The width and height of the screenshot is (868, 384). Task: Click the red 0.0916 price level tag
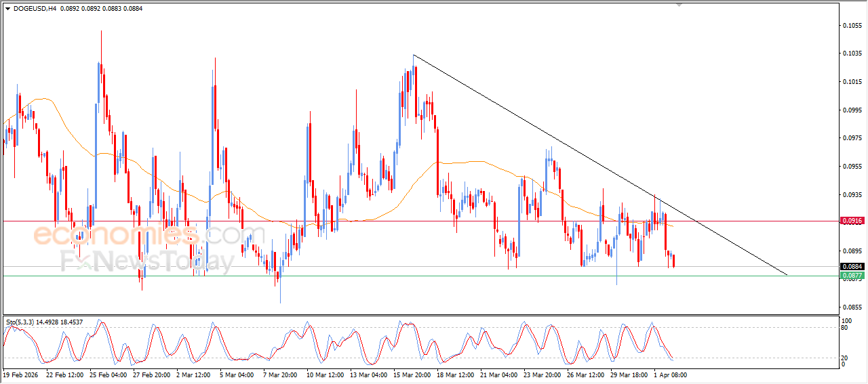point(852,221)
